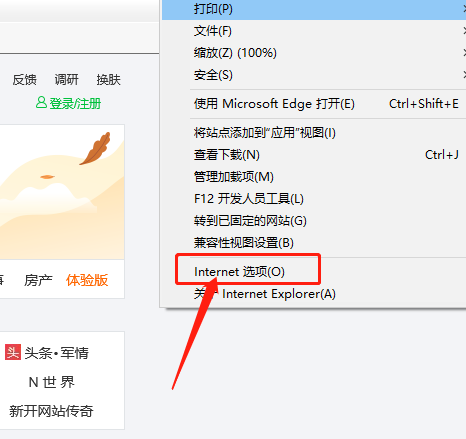Image resolution: width=466 pixels, height=439 pixels.
Task: Open the 安全(S) submenu
Action: point(314,75)
